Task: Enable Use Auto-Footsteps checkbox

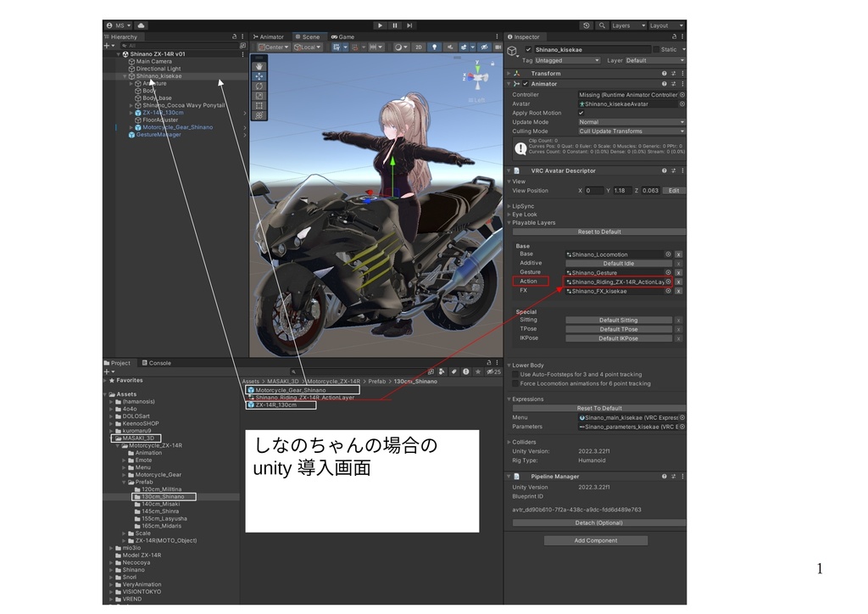Action: click(x=515, y=375)
